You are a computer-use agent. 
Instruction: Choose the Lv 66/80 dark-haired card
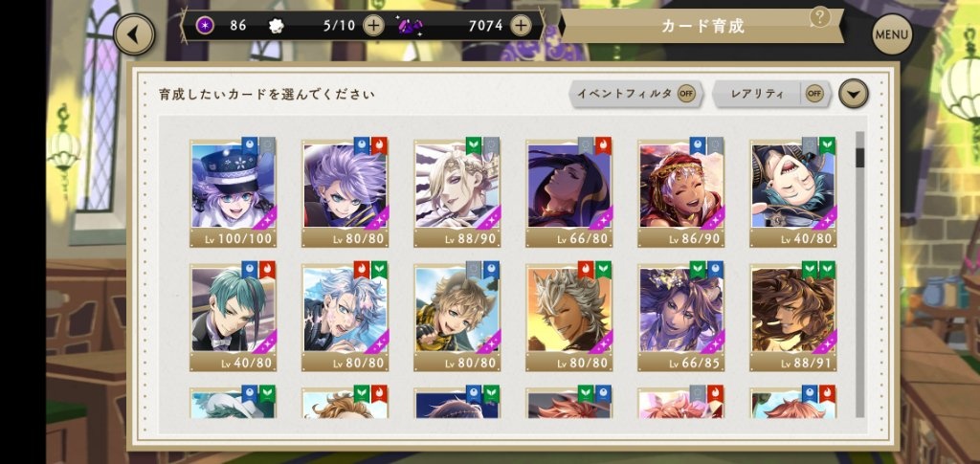[x=568, y=191]
